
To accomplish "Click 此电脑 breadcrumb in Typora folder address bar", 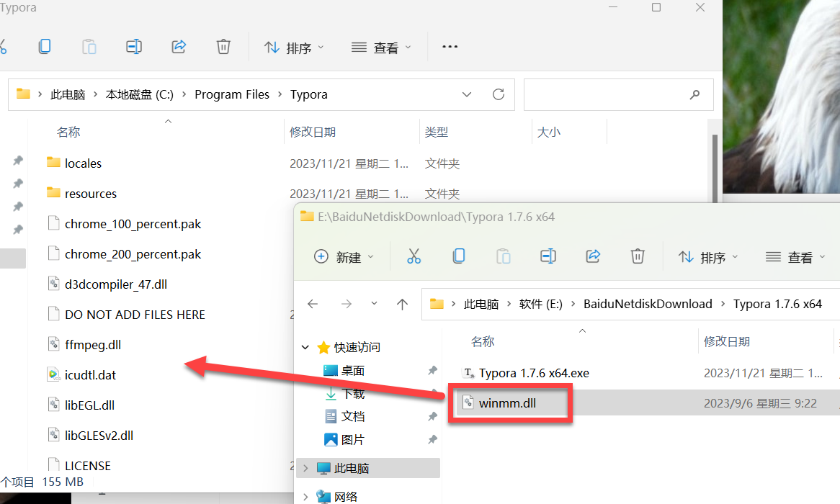I will [x=68, y=95].
